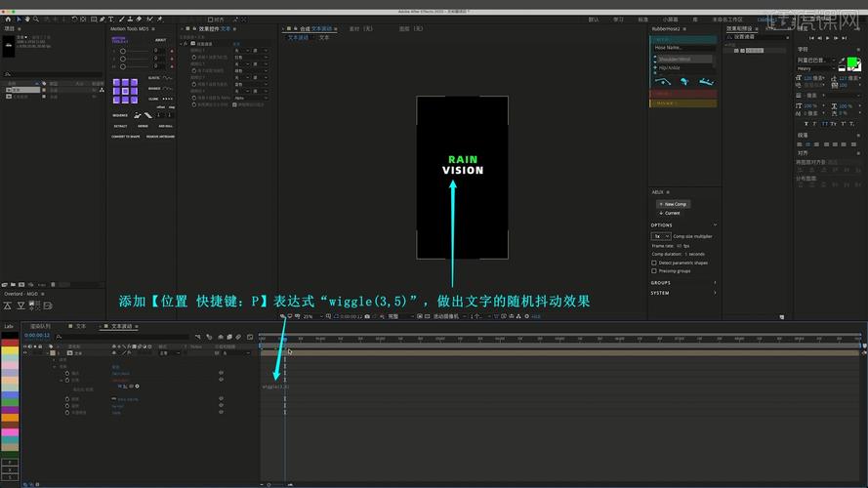Go to the Home screen icon
The image size is (868, 488).
[x=9, y=20]
